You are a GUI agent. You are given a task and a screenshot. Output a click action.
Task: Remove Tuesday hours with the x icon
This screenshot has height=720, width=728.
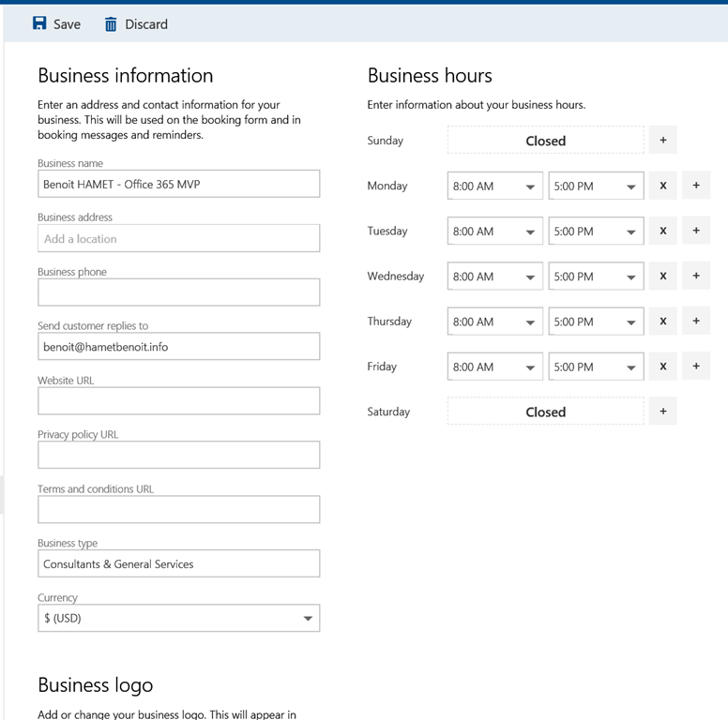[662, 231]
